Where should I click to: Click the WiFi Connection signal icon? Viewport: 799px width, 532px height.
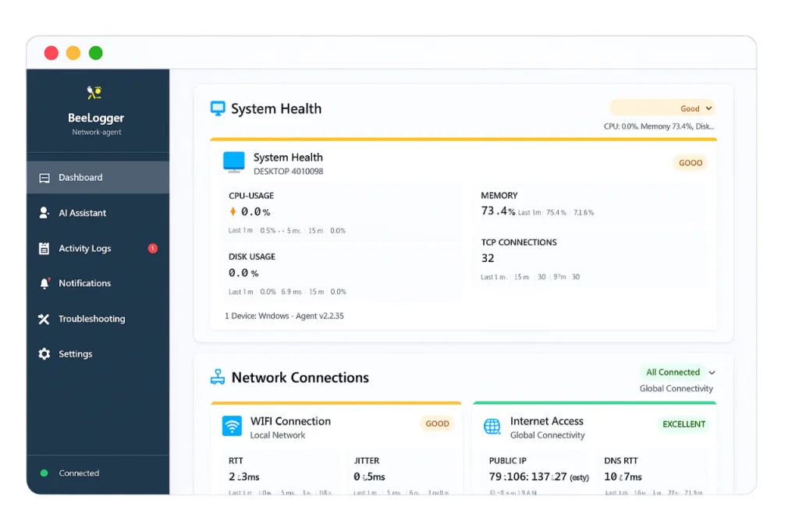point(232,426)
